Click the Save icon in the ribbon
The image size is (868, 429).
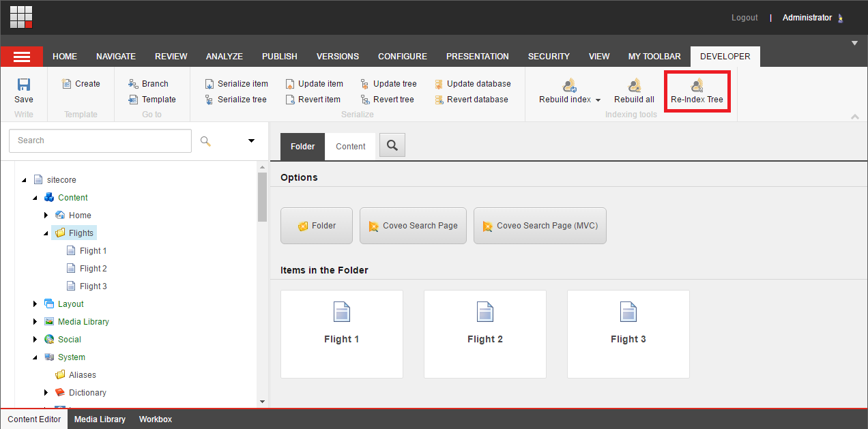23,89
